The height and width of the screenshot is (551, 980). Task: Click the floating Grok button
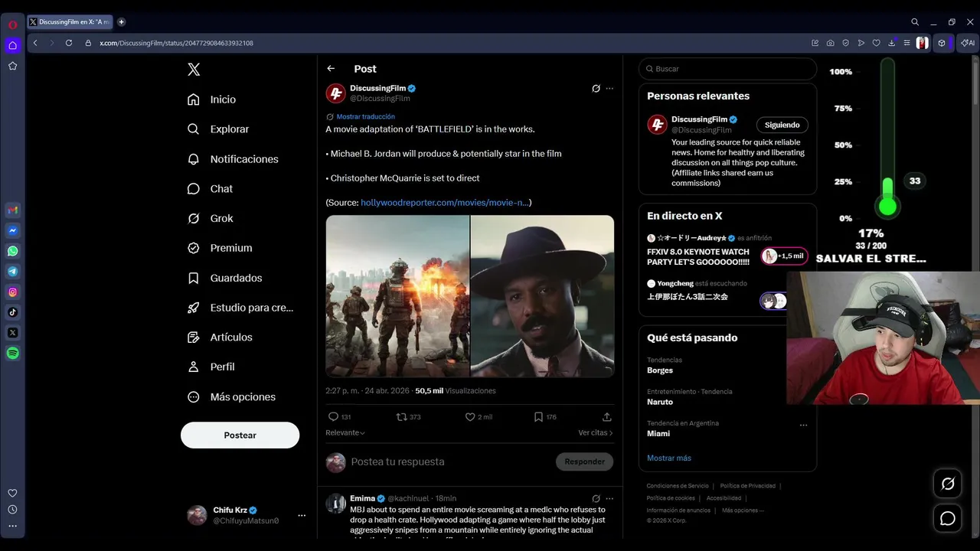click(x=948, y=484)
